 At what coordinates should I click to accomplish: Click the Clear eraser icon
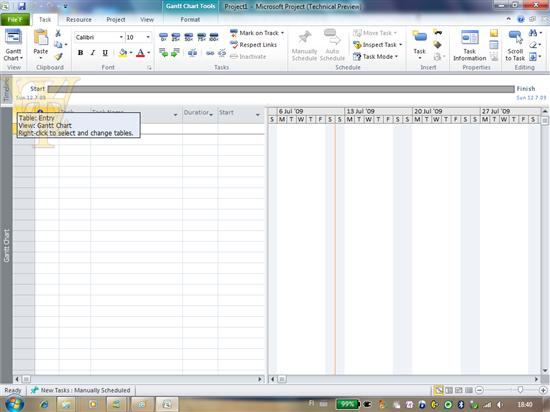click(x=533, y=45)
